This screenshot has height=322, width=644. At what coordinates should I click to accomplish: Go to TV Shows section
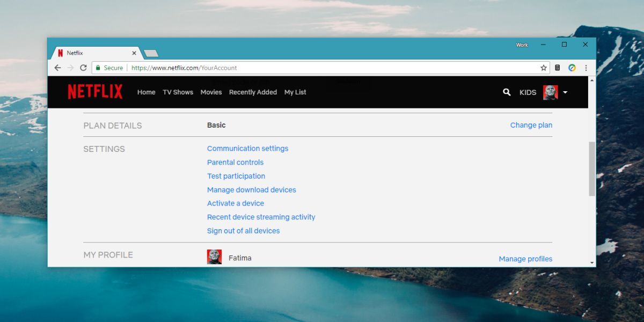178,92
